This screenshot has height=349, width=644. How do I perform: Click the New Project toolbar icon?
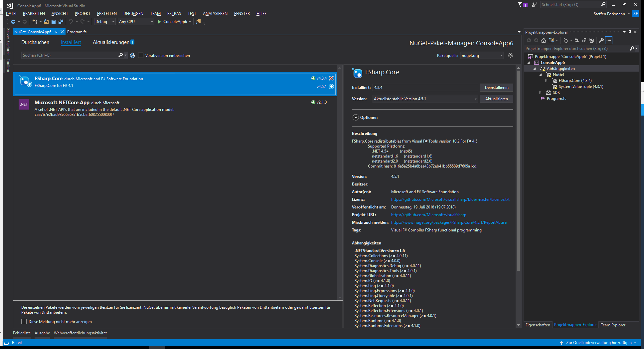pos(35,22)
